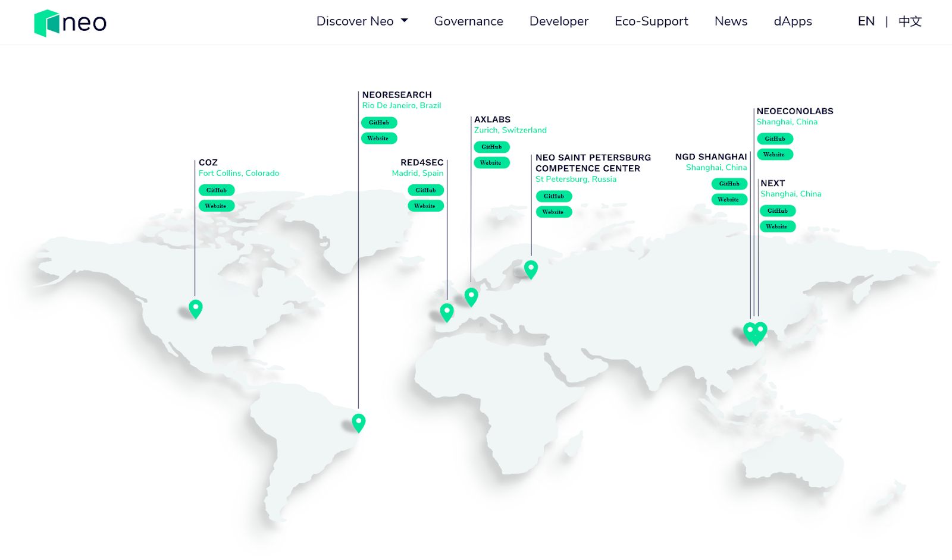Click the St Petersburg map pin
This screenshot has width=952, height=560.
531,269
